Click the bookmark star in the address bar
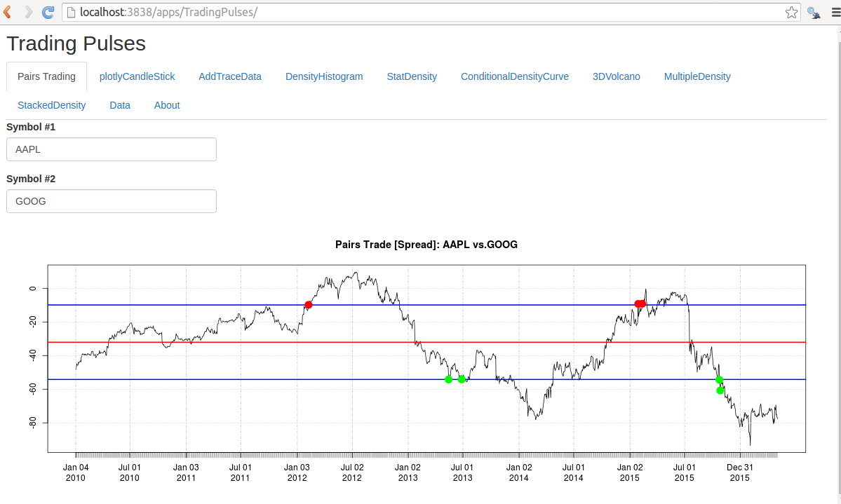The width and height of the screenshot is (841, 504). click(x=791, y=12)
